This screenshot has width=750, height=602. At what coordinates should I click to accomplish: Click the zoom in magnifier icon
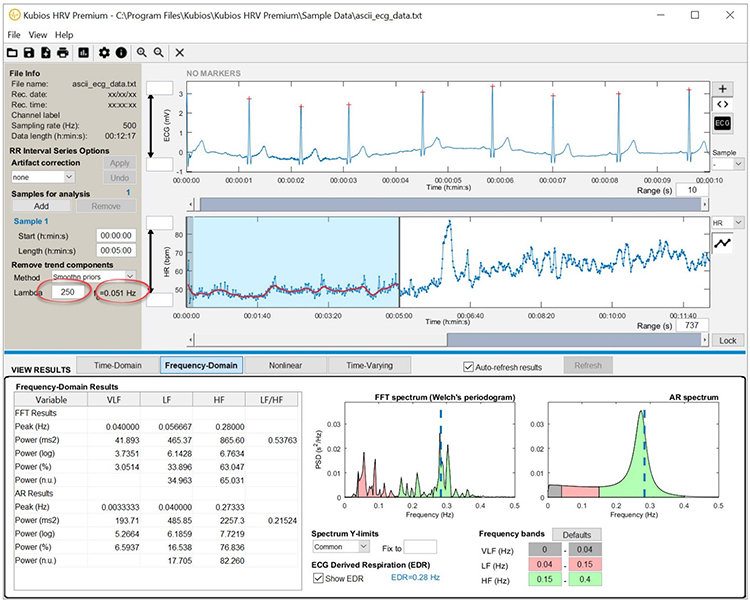142,52
